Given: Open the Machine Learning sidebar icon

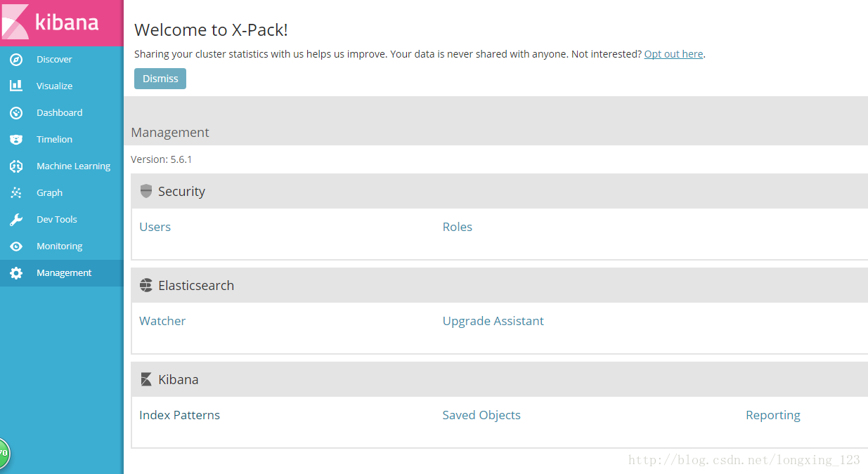Looking at the screenshot, I should pyautogui.click(x=16, y=166).
